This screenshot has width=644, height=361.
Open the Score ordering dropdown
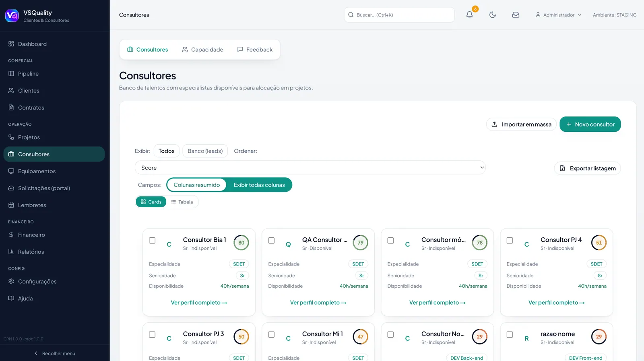[x=310, y=168]
